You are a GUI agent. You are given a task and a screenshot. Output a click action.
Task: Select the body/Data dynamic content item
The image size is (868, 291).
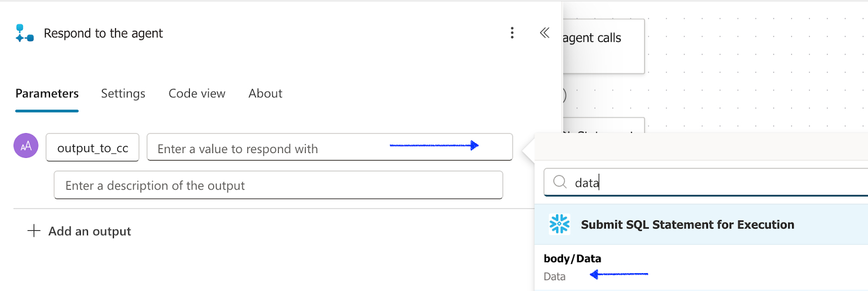click(x=573, y=267)
